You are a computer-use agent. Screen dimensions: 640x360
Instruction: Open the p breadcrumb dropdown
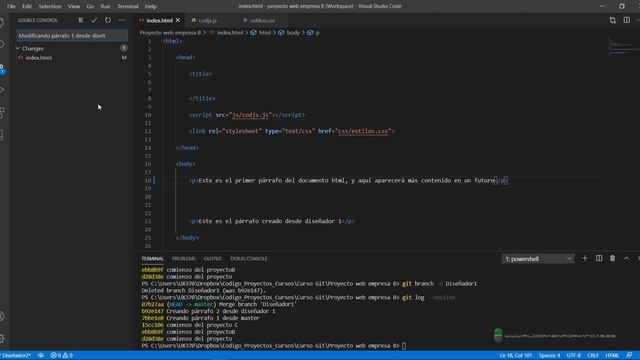tap(314, 33)
